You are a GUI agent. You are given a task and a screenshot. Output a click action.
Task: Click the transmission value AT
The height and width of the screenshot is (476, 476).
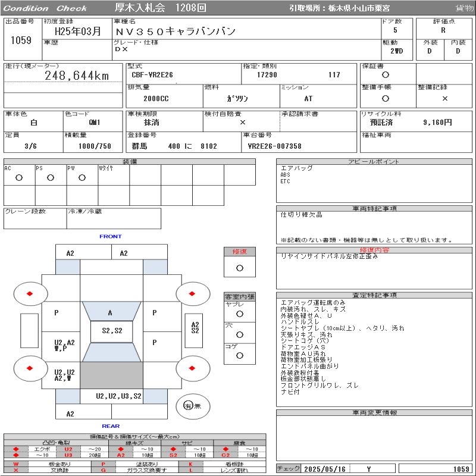308,99
